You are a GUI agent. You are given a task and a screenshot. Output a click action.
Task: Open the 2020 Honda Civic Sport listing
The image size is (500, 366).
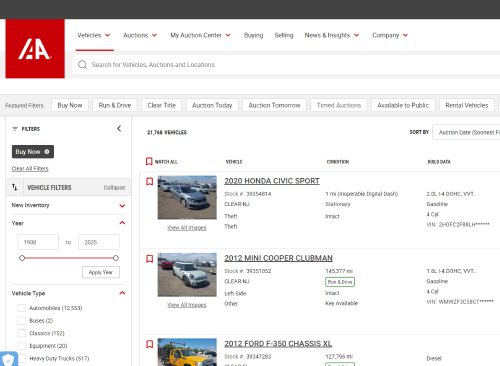coord(272,181)
